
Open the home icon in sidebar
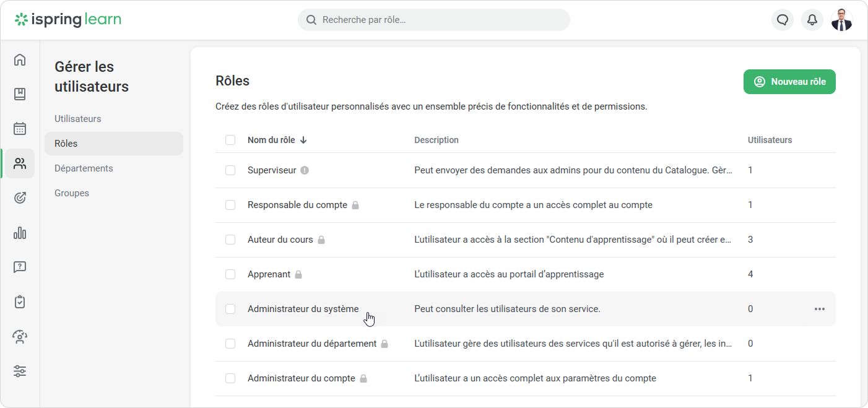[x=20, y=60]
